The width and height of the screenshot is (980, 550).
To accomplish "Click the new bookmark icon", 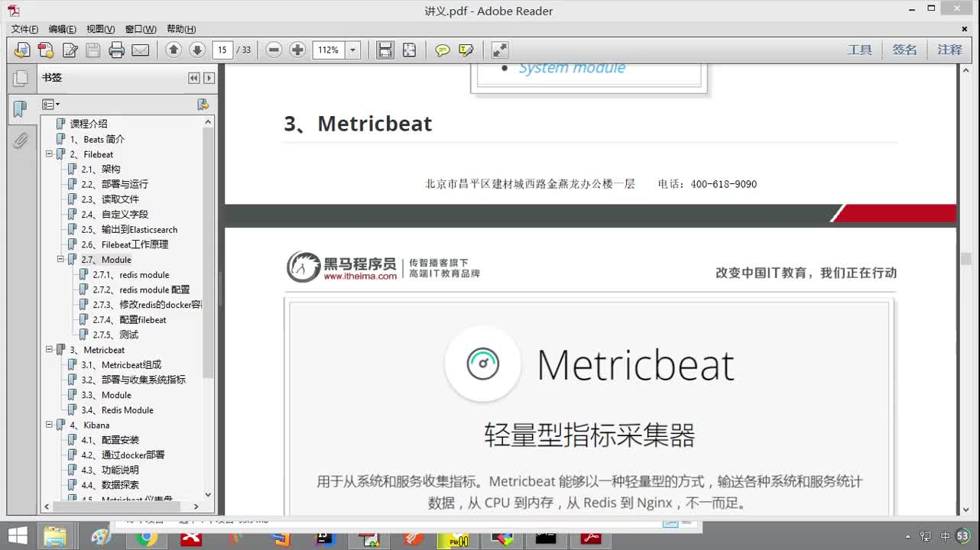I will [x=203, y=104].
